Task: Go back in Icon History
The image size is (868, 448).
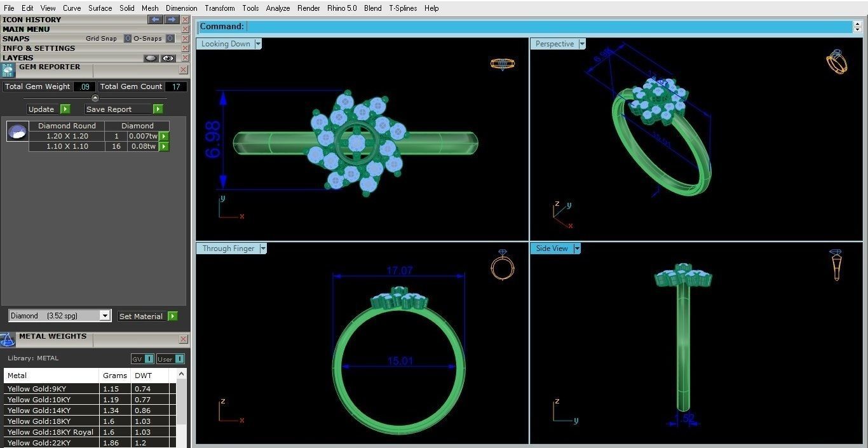Action: tap(155, 20)
